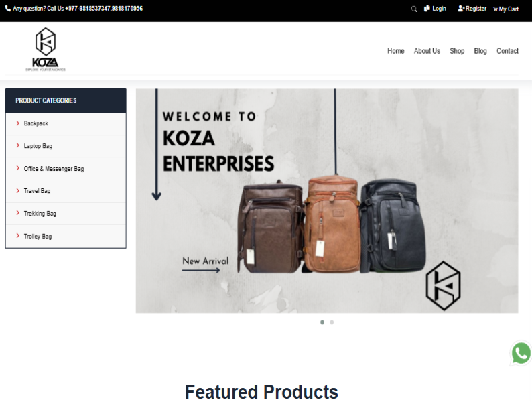The image size is (532, 402).
Task: Click the welcome banner backpack image
Action: click(327, 201)
